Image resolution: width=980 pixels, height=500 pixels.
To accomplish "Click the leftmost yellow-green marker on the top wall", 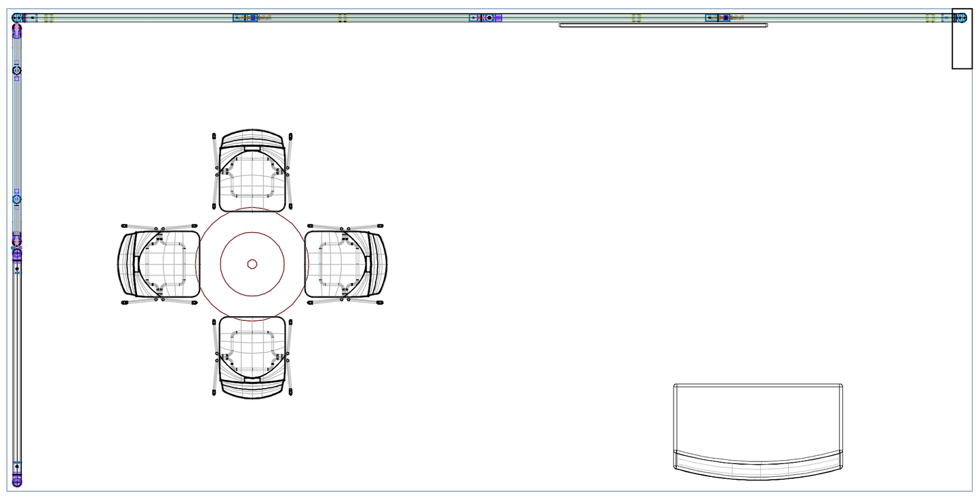I will [49, 18].
